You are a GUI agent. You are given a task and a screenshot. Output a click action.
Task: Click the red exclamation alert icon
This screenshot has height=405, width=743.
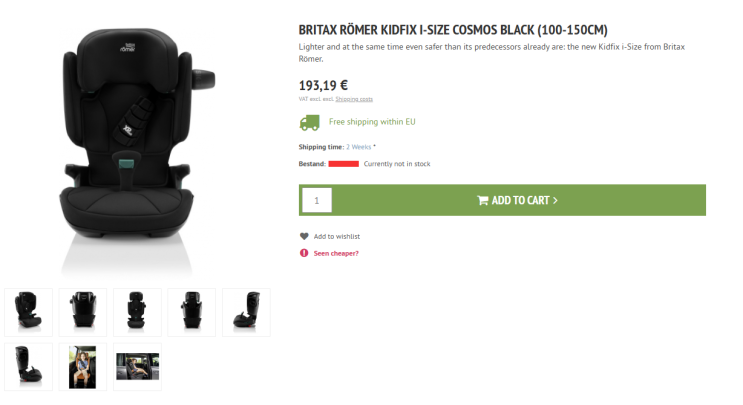[304, 253]
